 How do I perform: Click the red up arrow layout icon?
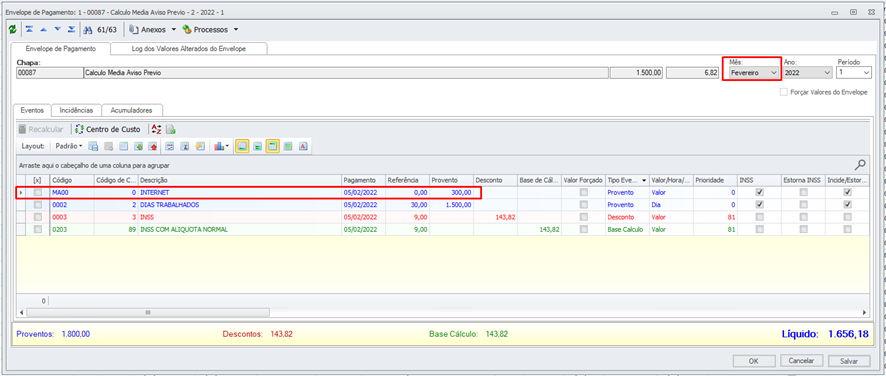tap(153, 146)
